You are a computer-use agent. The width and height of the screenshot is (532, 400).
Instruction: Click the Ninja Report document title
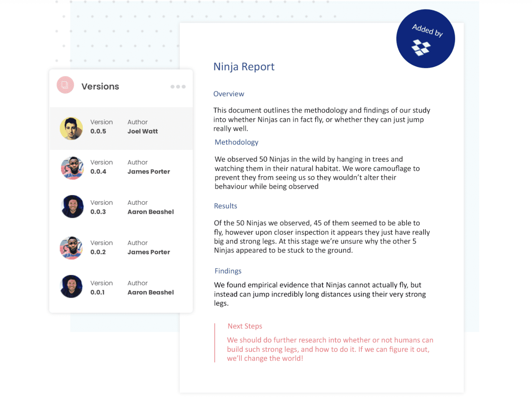pos(244,67)
